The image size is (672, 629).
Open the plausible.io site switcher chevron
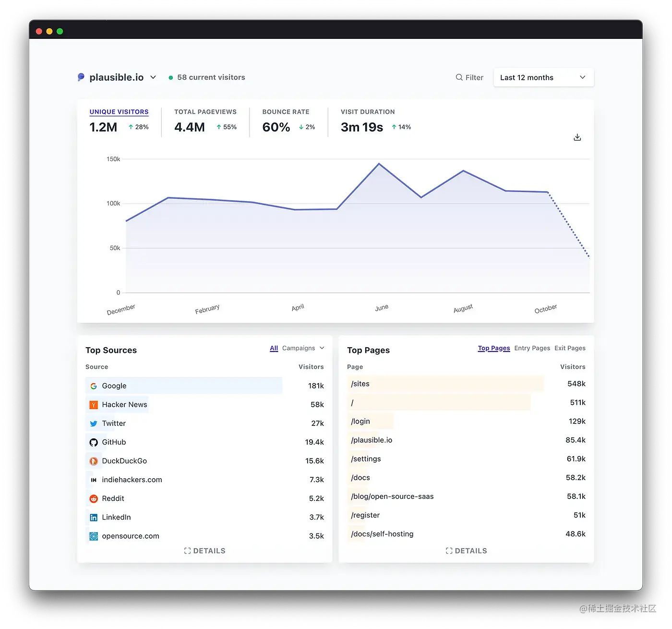(153, 77)
